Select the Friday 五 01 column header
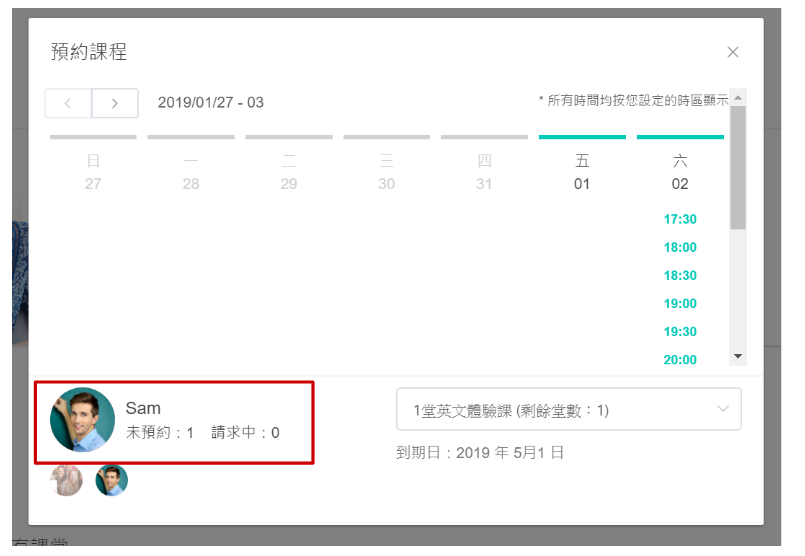This screenshot has height=556, width=805. pos(582,171)
